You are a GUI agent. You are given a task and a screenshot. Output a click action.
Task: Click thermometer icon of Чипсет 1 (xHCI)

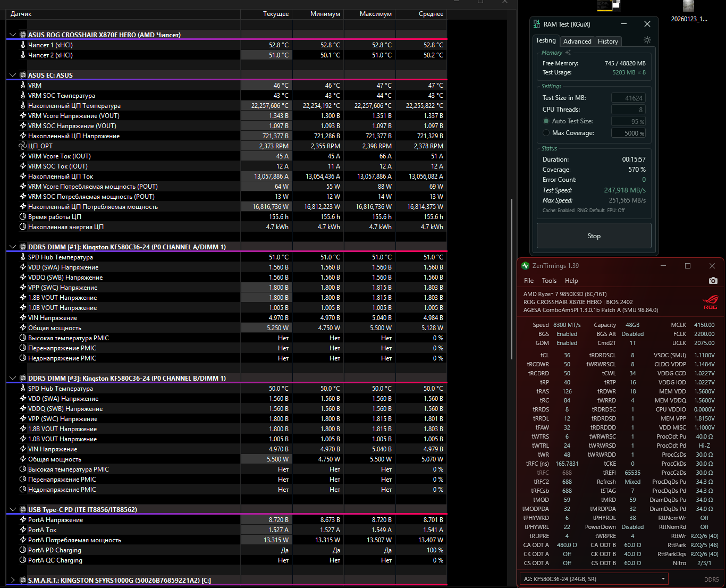tap(23, 45)
